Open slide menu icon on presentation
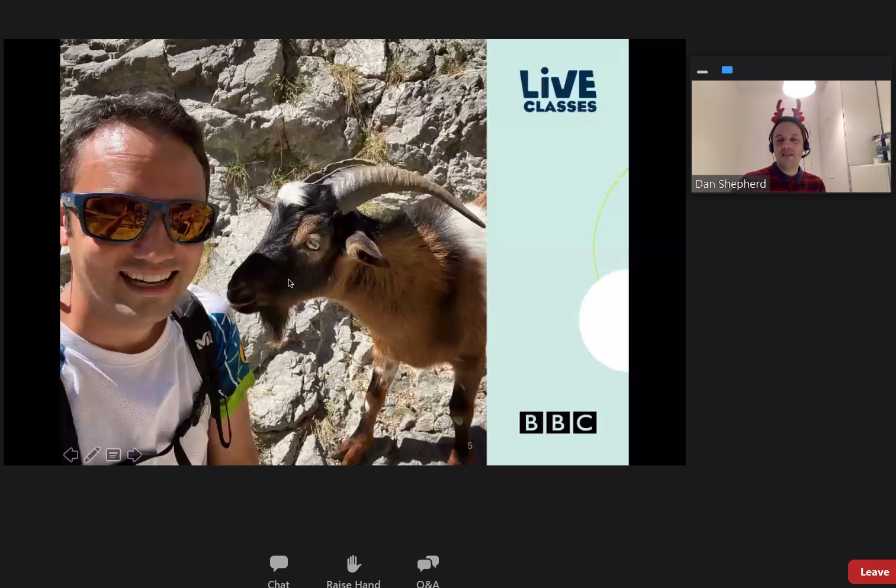Viewport: 896px width, 588px height. coord(113,455)
